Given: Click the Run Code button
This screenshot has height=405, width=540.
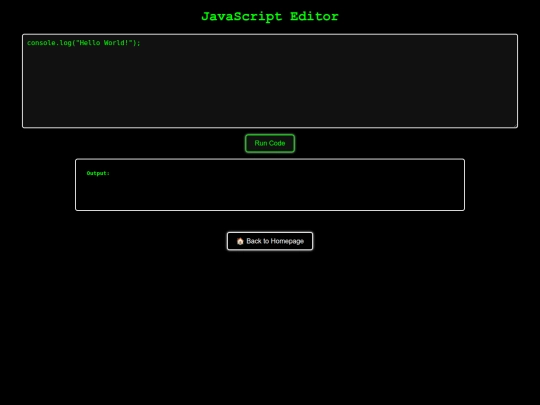Looking at the screenshot, I should coord(270,143).
